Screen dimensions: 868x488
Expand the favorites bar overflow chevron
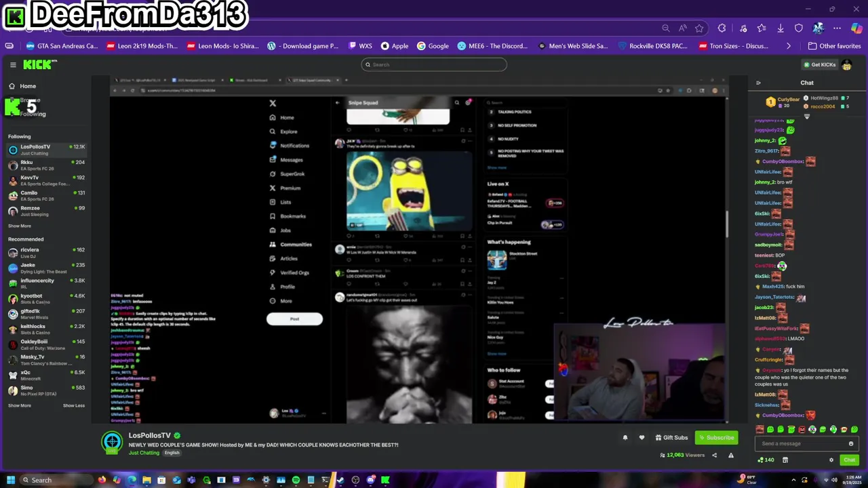coord(789,46)
